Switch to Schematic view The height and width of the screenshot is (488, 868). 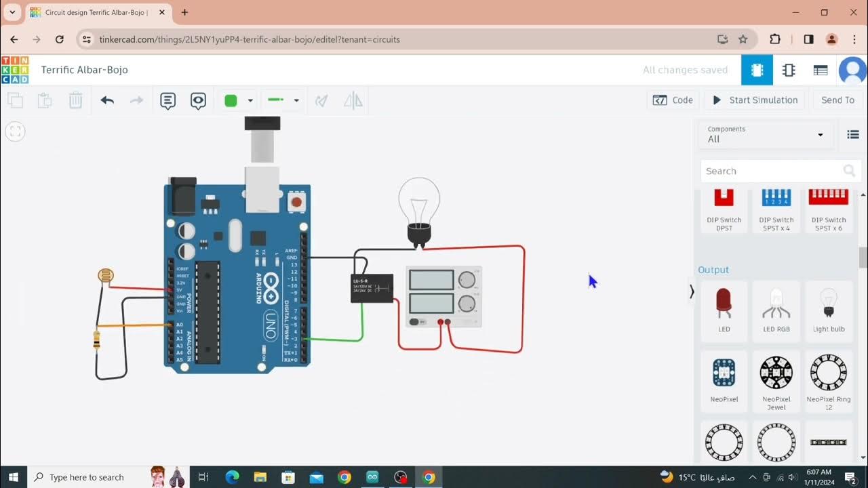click(789, 70)
